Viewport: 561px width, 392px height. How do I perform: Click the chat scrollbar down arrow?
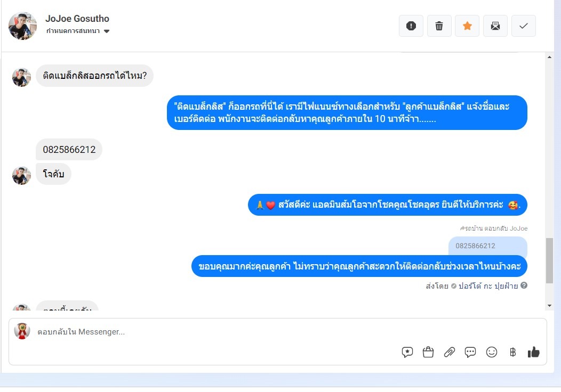[x=550, y=306]
